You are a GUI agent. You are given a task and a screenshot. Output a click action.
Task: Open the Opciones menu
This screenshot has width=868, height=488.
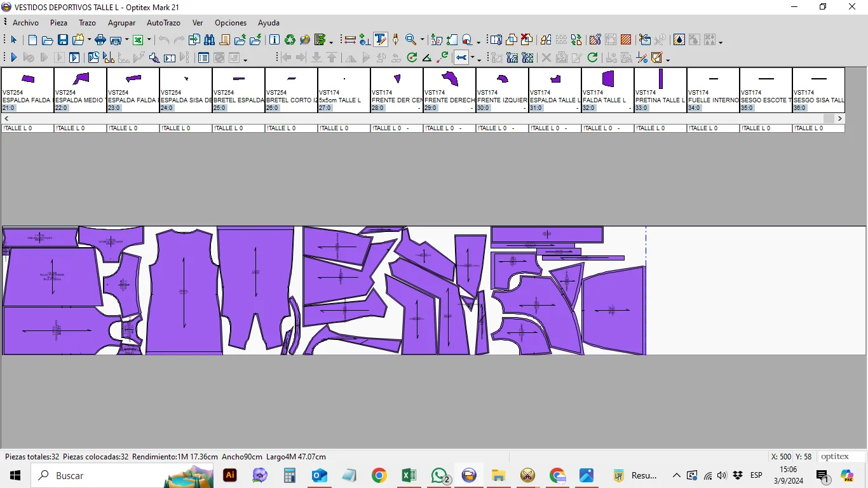(230, 23)
